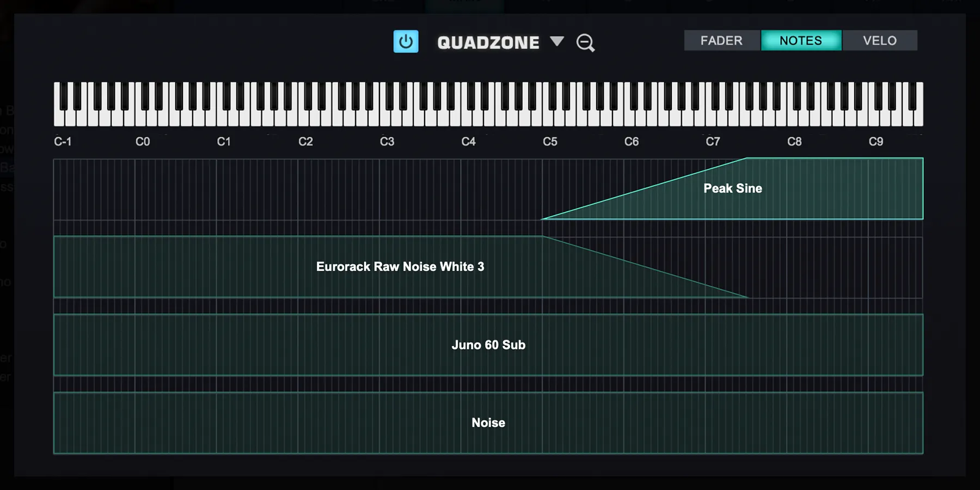Switch to the FADER tab
This screenshot has height=490, width=980.
(x=721, y=41)
